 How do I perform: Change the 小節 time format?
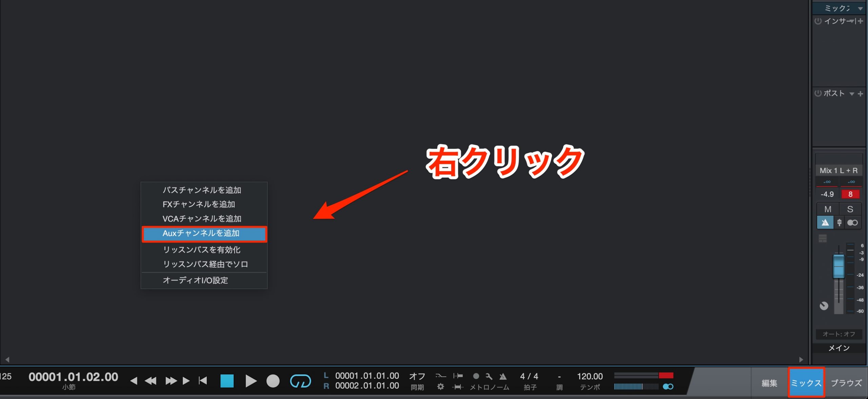coord(69,387)
